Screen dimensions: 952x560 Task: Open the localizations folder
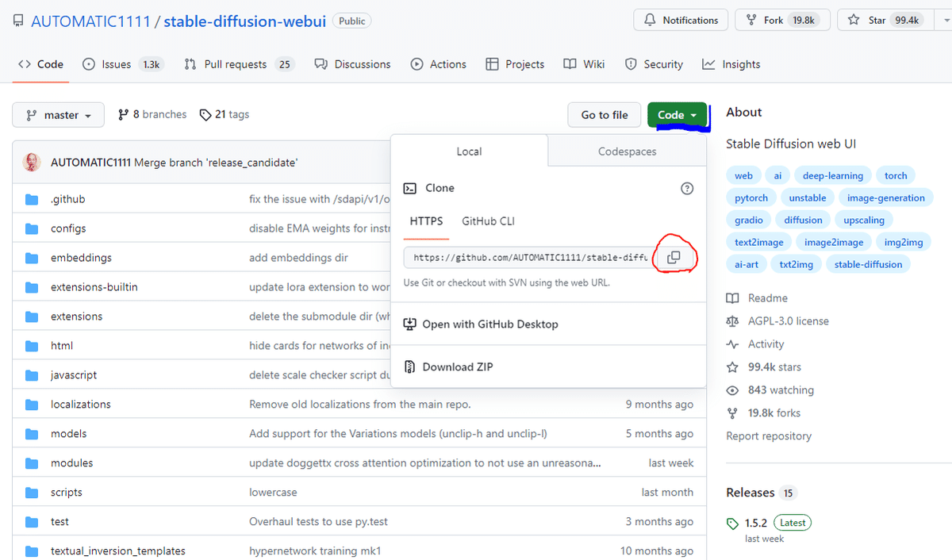coord(81,405)
